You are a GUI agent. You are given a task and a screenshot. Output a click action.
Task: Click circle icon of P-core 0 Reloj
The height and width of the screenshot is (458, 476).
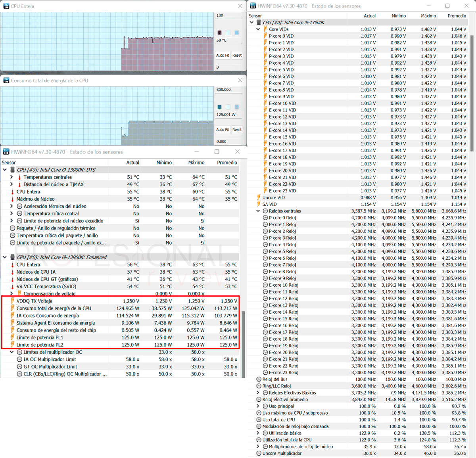tap(265, 218)
